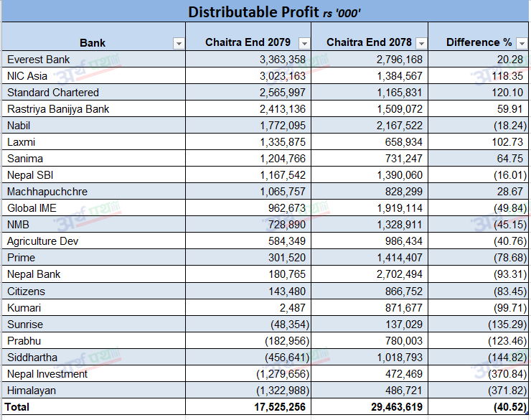
Task: Select the NMB cell
Action: point(94,225)
